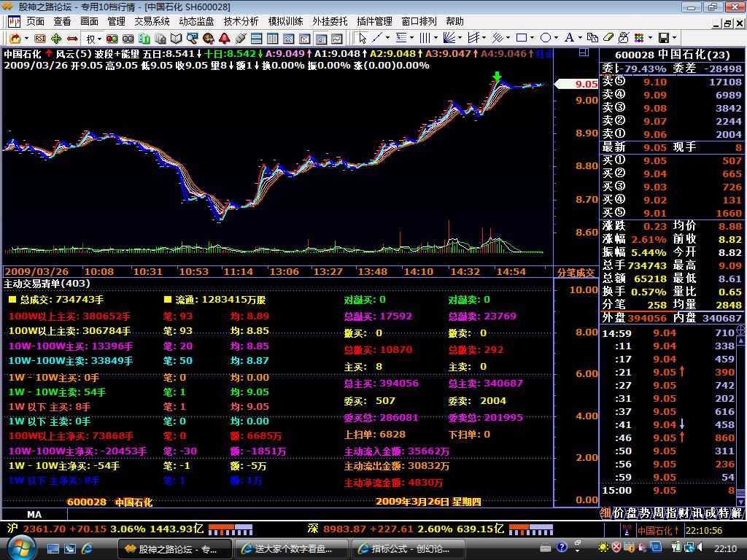Open the color grid palette icon
This screenshot has width=747, height=560.
coord(639,38)
